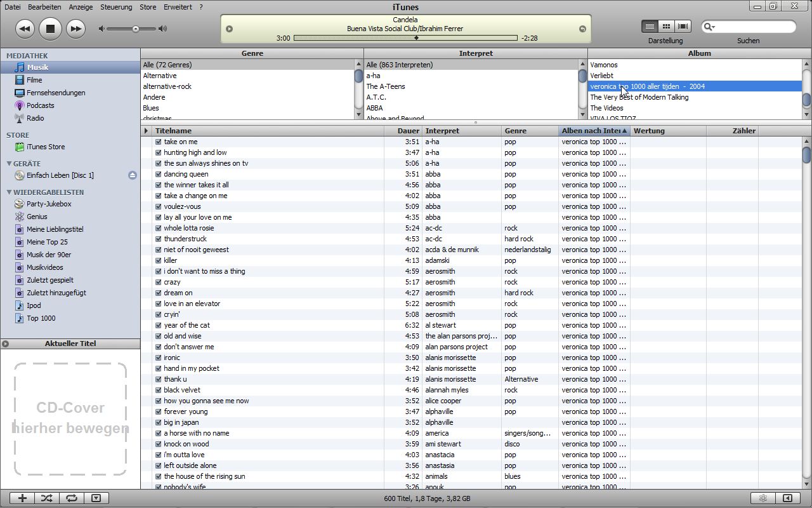Open the Store menu
The image size is (812, 508).
(148, 7)
